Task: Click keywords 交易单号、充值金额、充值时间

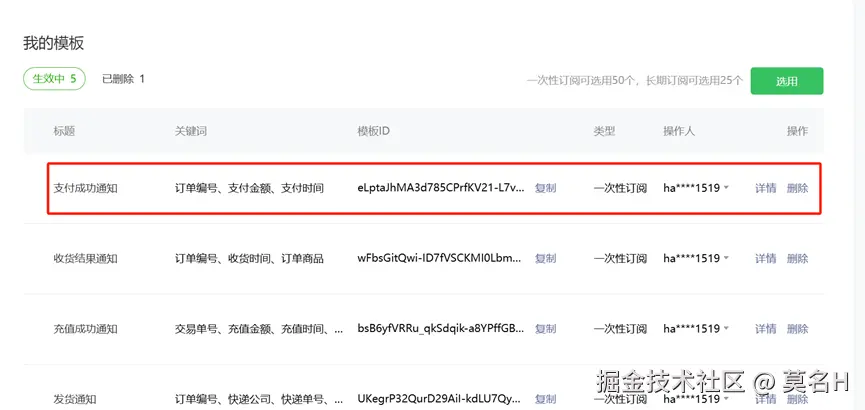Action: (x=260, y=329)
